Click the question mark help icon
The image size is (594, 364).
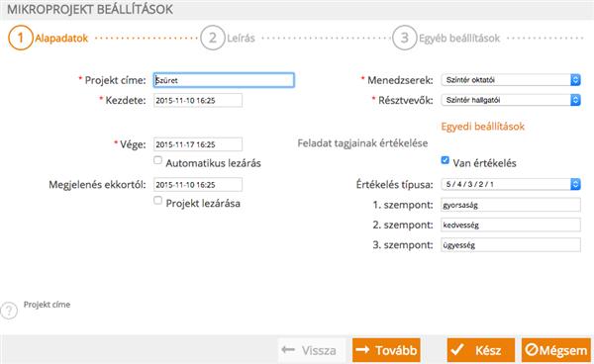pyautogui.click(x=9, y=311)
